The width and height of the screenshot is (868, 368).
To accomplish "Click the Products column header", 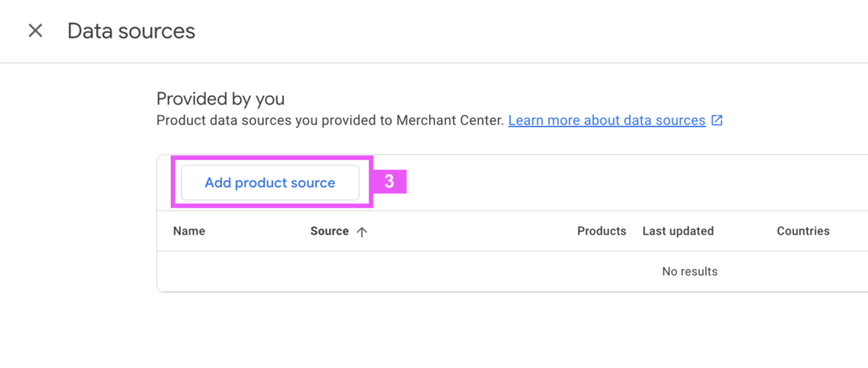I will 601,231.
